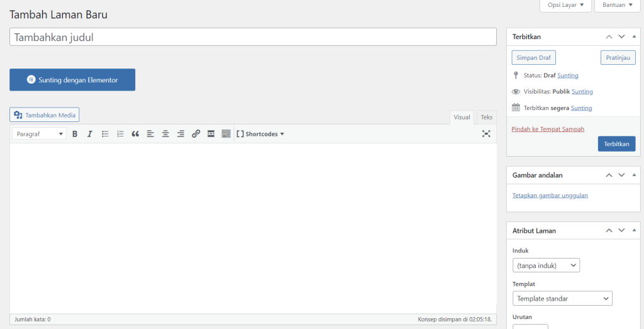
Task: Click the Tambahkan judul title field
Action: [253, 37]
